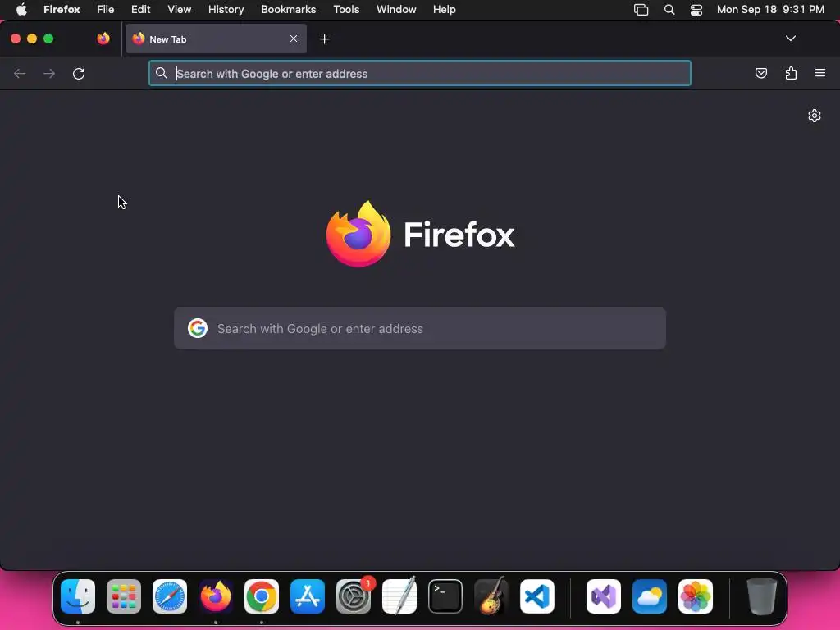Viewport: 840px width, 630px height.
Task: Minimize the Firefox window with yellow button
Action: click(x=32, y=39)
